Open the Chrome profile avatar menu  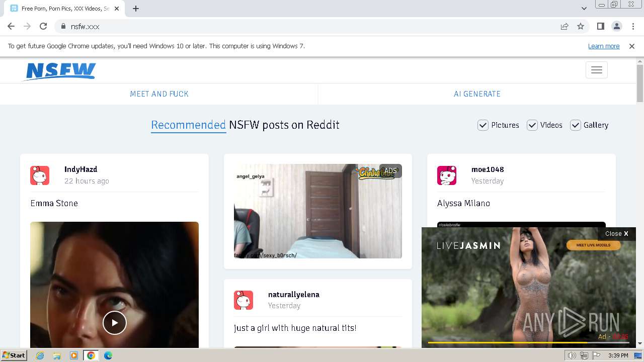(616, 26)
